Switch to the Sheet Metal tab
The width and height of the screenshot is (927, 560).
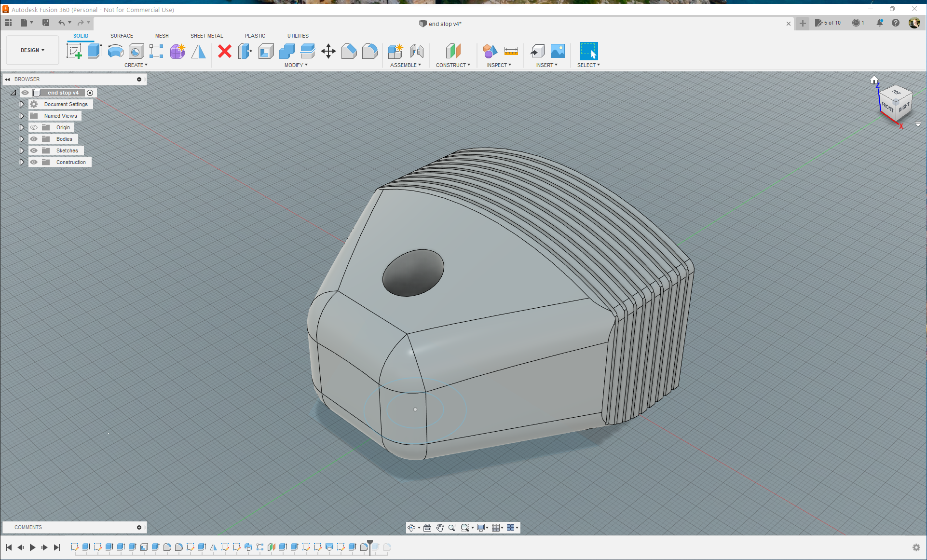(205, 35)
